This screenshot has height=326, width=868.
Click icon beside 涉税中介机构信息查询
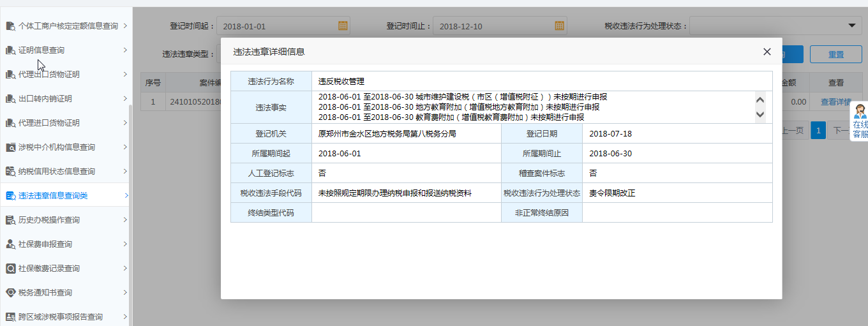tap(10, 147)
